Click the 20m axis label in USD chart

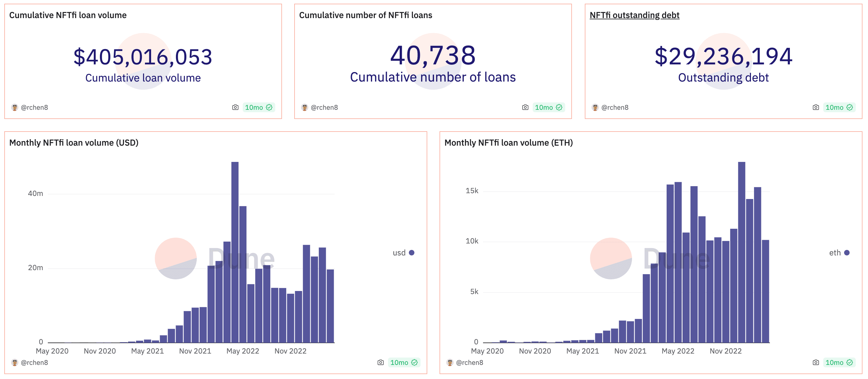[35, 267]
